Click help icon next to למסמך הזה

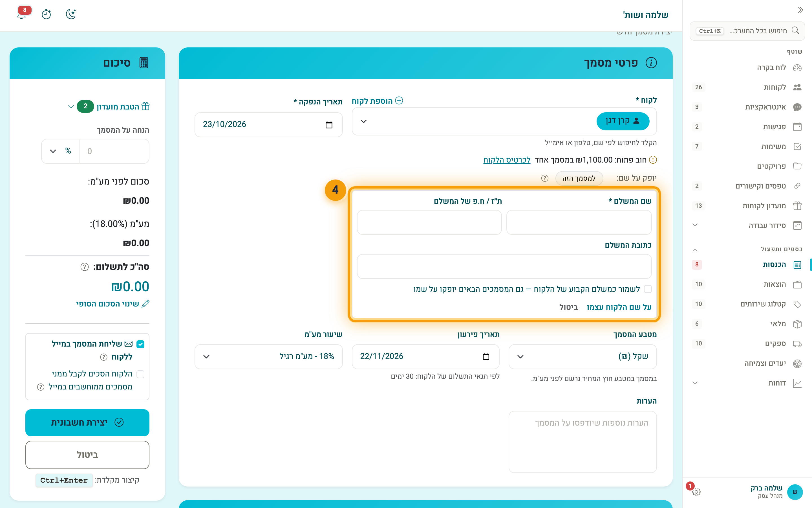(545, 178)
